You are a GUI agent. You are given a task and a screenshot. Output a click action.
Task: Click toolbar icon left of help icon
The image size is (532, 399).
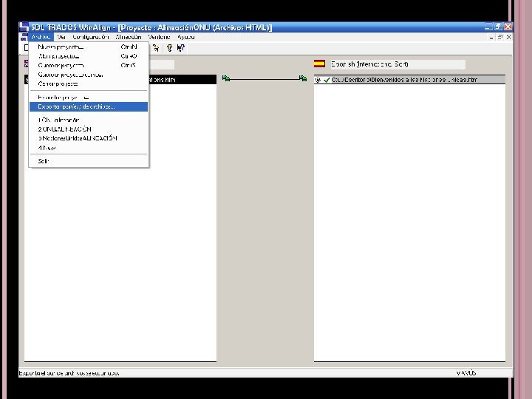click(x=156, y=48)
